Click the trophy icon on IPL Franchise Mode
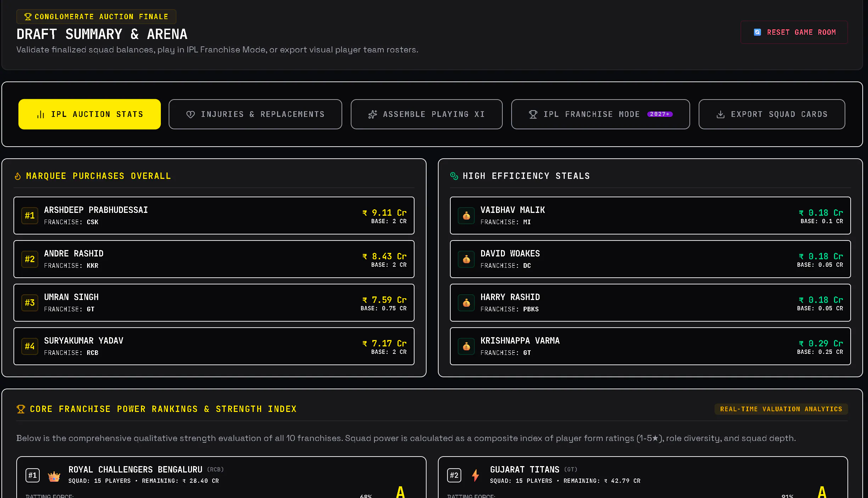This screenshot has height=498, width=868. coord(533,114)
